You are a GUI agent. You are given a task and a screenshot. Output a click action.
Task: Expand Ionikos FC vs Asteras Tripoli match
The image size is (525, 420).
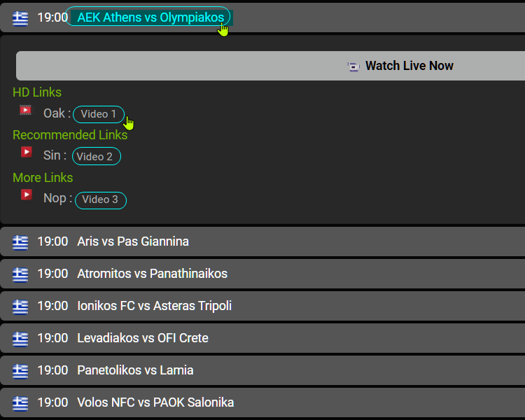click(262, 306)
